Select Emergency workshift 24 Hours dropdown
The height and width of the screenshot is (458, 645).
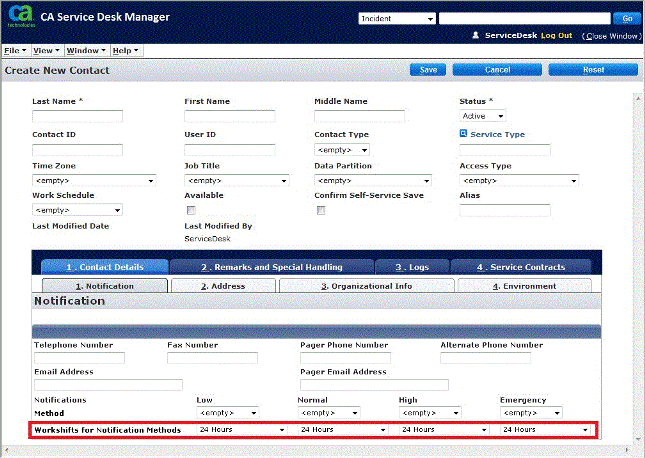[545, 430]
